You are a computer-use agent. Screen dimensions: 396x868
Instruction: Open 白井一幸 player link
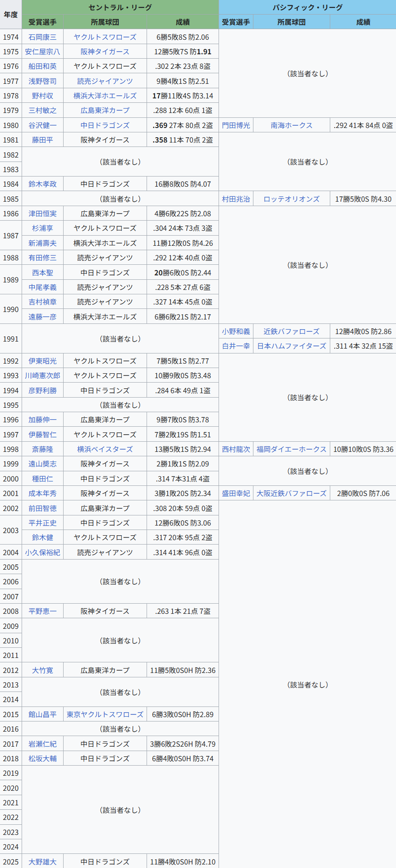(x=236, y=346)
